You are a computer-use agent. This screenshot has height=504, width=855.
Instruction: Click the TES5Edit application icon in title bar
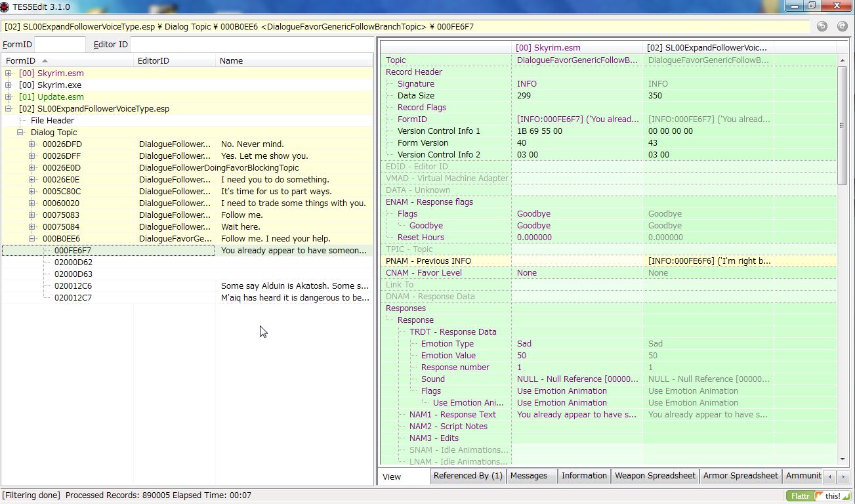5,7
